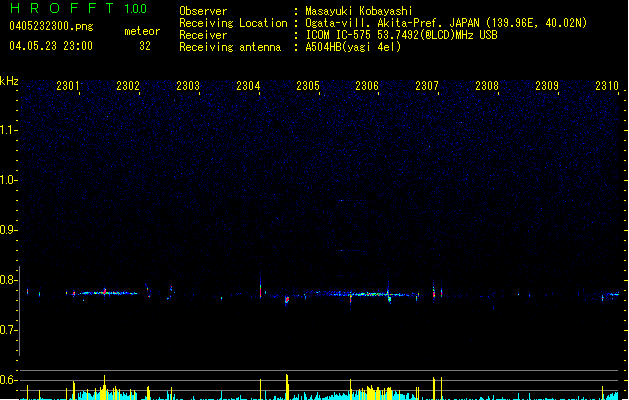Click the Receiving antenna label
The width and height of the screenshot is (629, 400).
click(x=230, y=47)
